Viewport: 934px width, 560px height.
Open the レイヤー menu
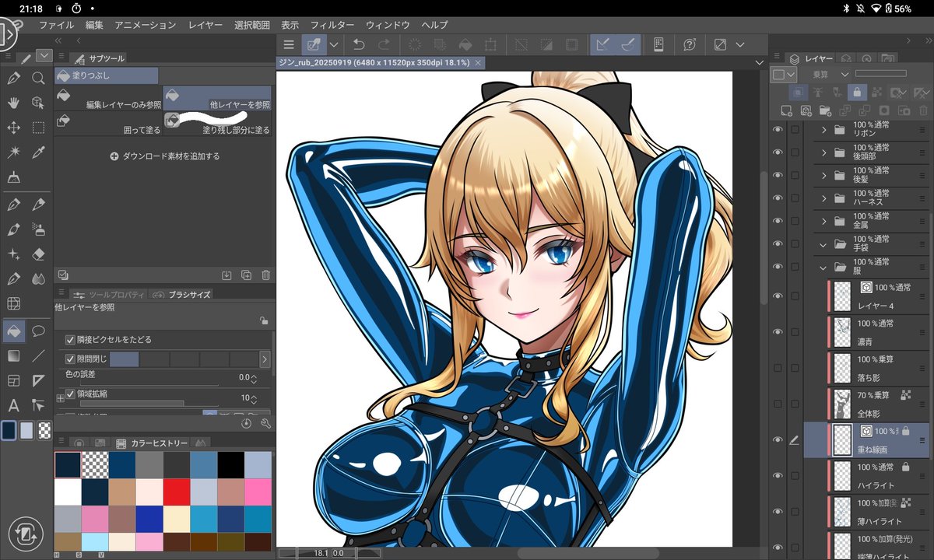(205, 25)
